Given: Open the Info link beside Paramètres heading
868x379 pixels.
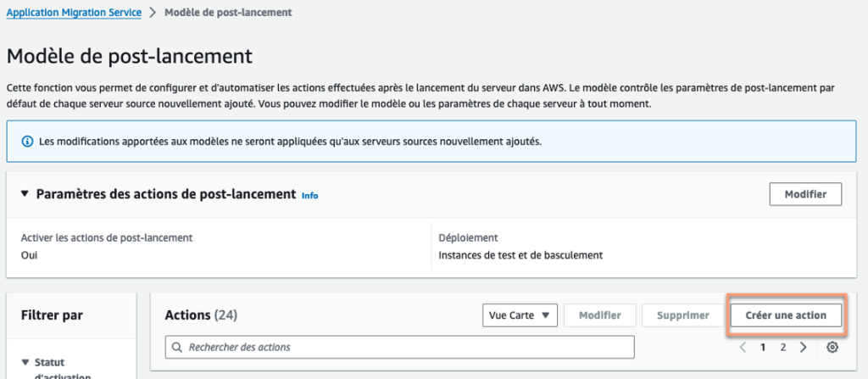Looking at the screenshot, I should tap(310, 195).
